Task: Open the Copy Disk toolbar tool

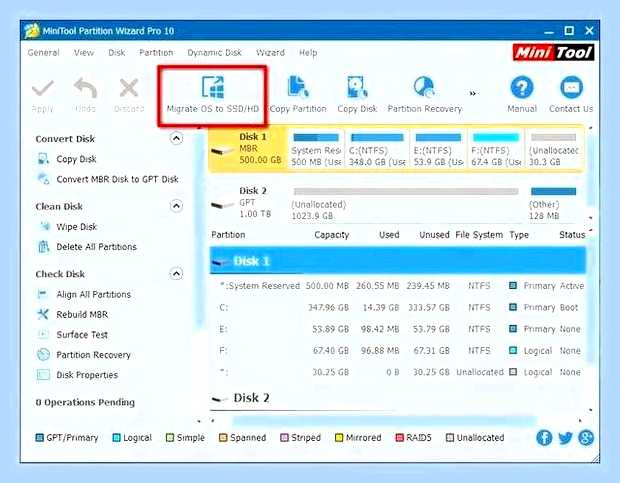Action: coord(357,94)
